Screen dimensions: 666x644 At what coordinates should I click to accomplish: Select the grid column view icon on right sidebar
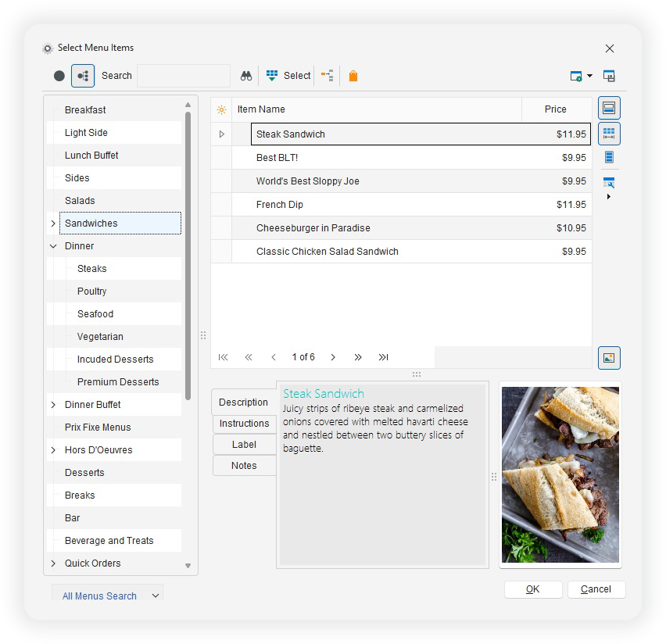609,133
